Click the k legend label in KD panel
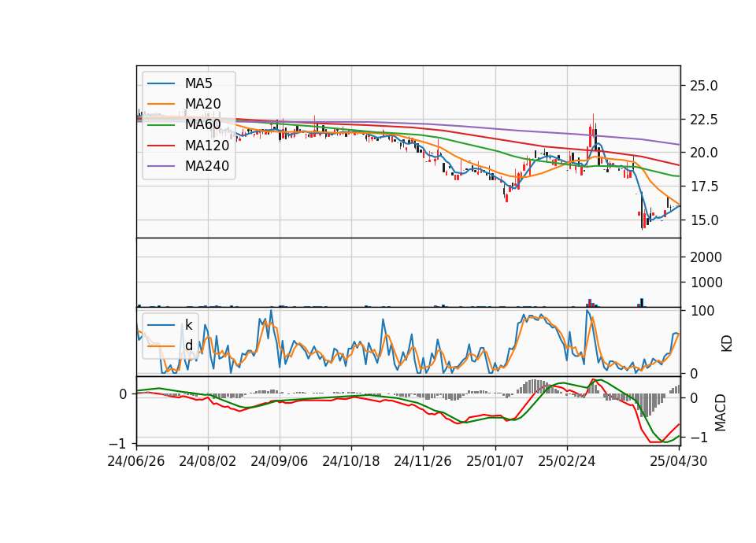 [x=188, y=324]
